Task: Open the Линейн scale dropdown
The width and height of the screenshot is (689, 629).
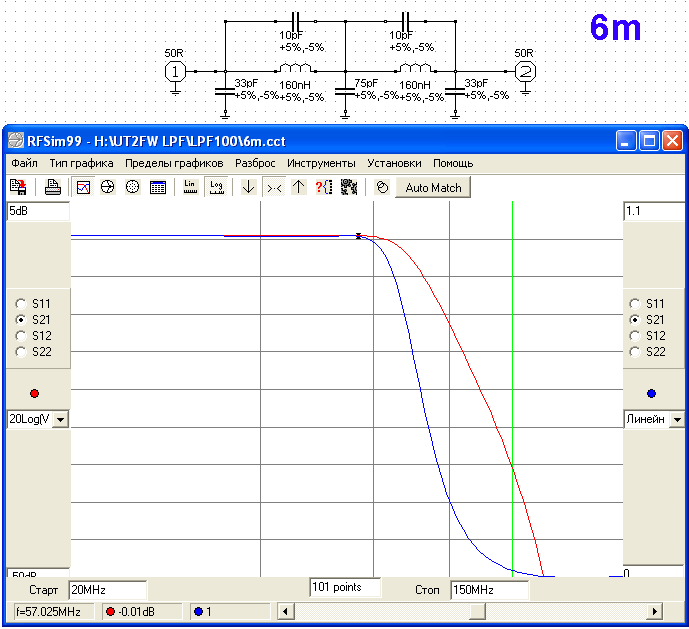Action: [x=677, y=419]
